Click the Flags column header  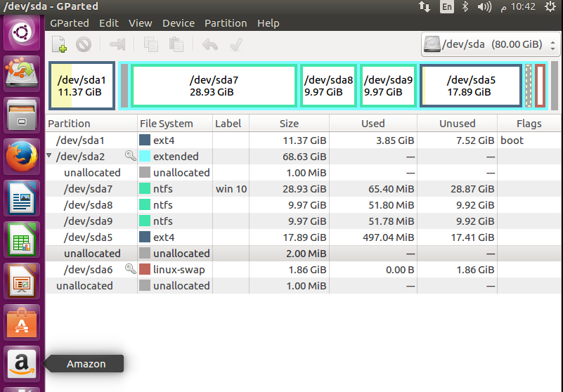pyautogui.click(x=529, y=123)
